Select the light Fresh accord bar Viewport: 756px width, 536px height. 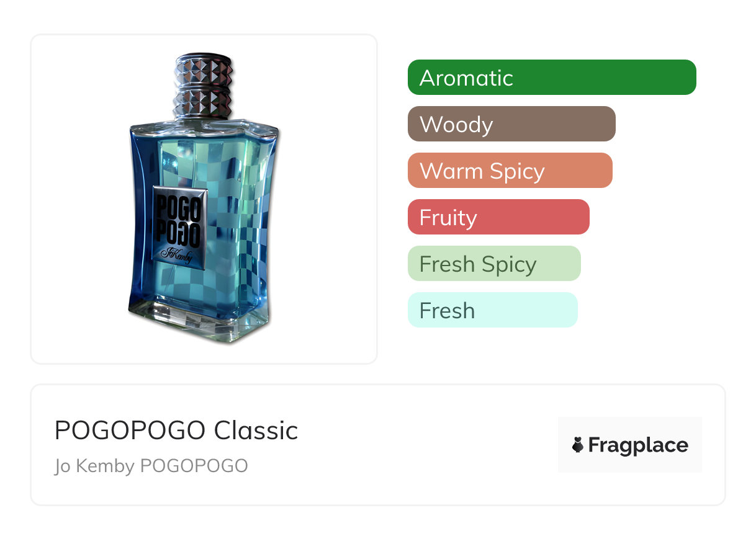tap(493, 310)
